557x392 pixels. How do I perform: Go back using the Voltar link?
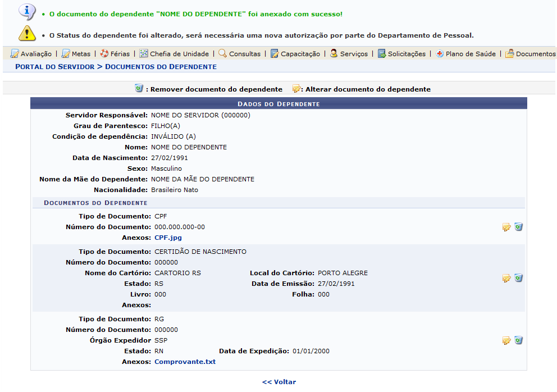click(278, 382)
